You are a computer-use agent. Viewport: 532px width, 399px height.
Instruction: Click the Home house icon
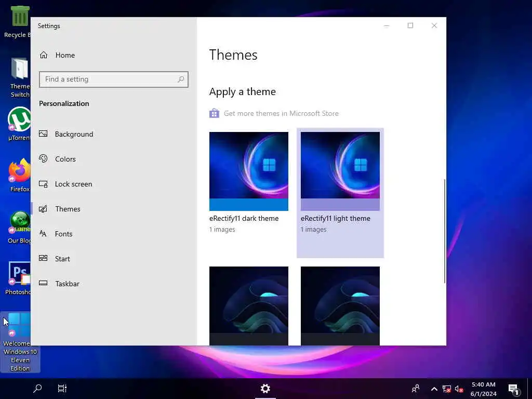(x=44, y=55)
